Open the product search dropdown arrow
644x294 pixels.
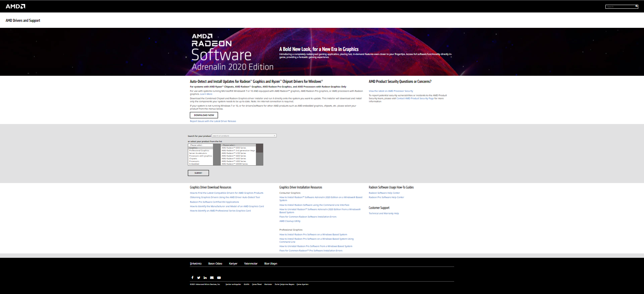point(275,136)
